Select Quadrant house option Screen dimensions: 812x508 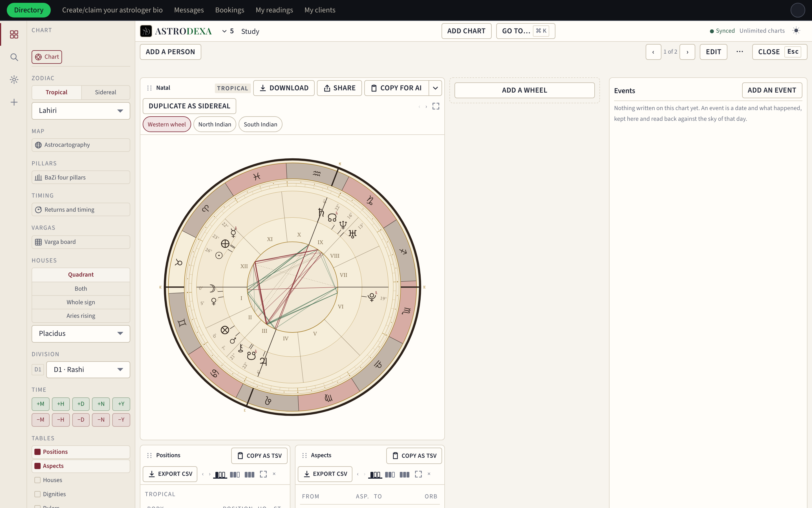click(x=81, y=275)
